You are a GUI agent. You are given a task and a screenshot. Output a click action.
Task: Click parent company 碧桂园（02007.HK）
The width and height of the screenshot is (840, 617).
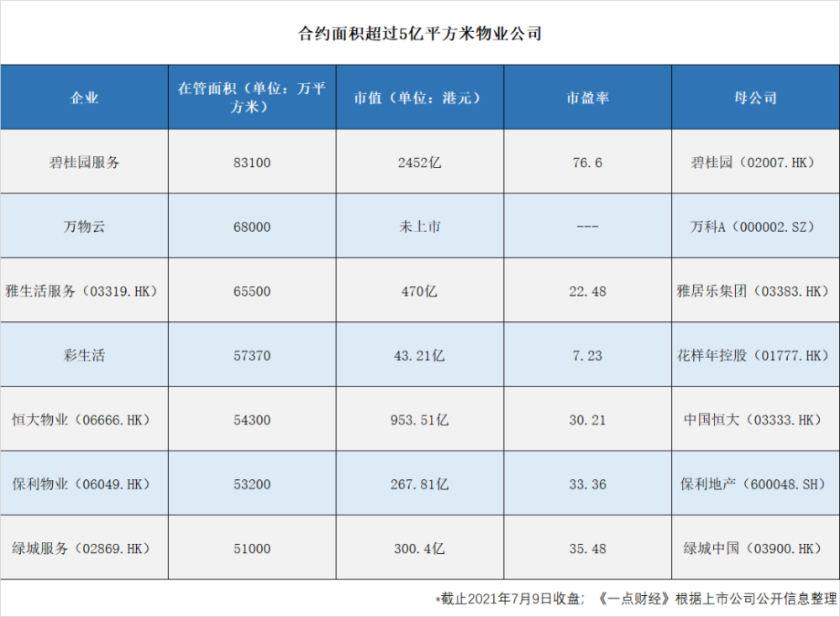point(755,162)
